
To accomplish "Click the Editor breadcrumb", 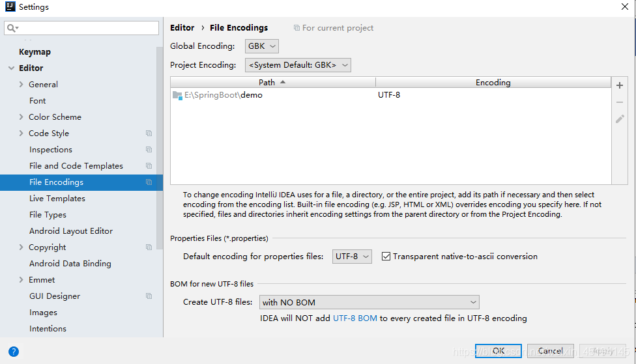I will [x=182, y=27].
